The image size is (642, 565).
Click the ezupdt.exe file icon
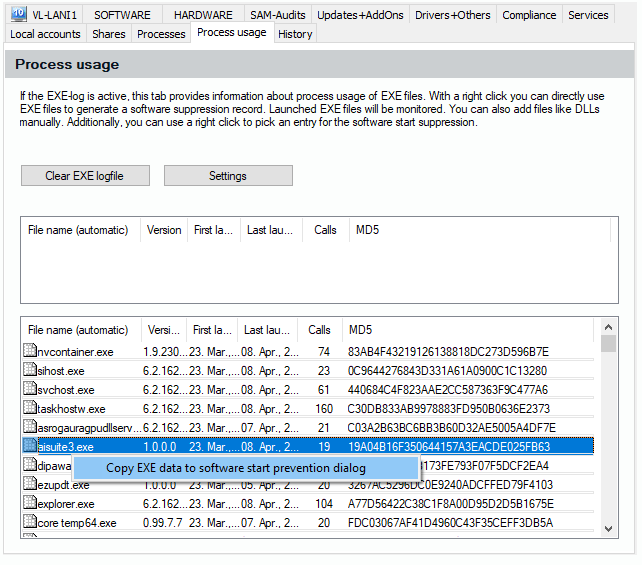click(30, 485)
